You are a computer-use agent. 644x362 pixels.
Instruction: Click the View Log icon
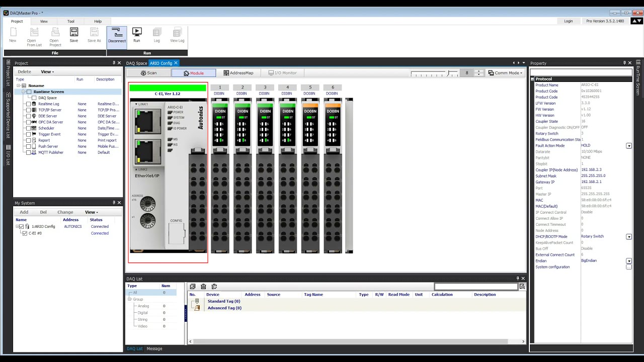click(x=177, y=32)
